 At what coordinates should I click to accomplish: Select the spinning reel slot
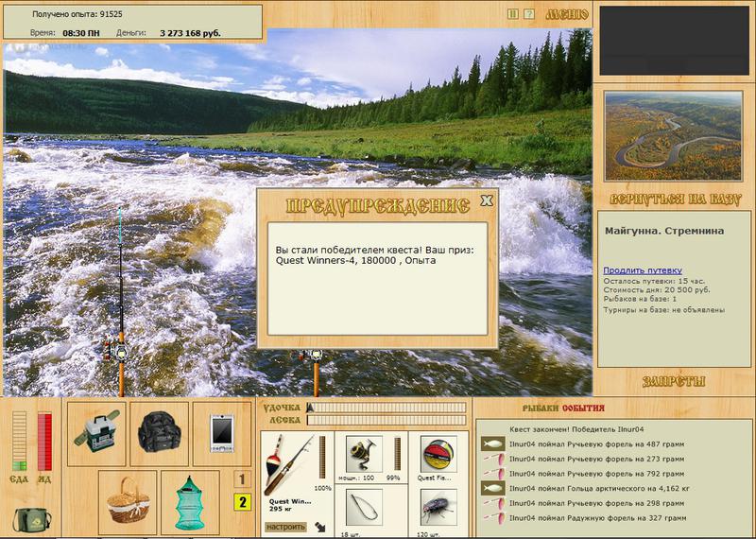364,454
